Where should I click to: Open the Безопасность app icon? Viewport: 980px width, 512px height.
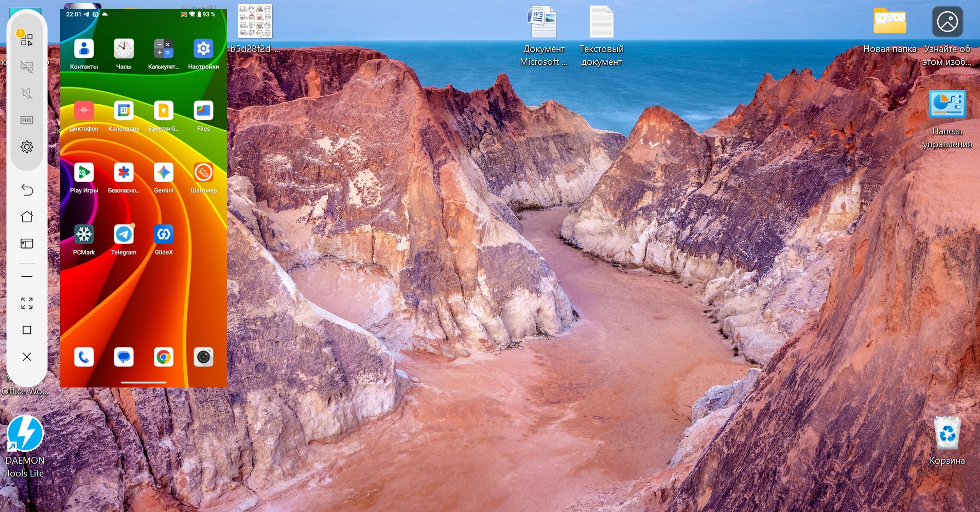(124, 172)
